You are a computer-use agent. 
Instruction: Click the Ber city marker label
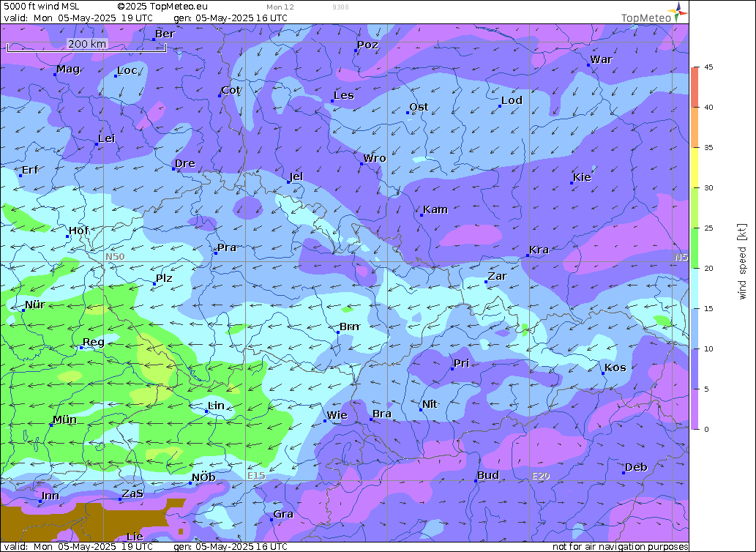point(165,34)
